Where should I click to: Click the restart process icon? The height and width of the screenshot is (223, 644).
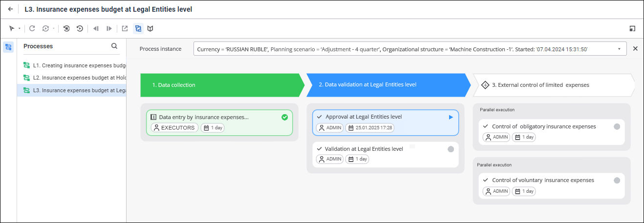[x=80, y=29]
